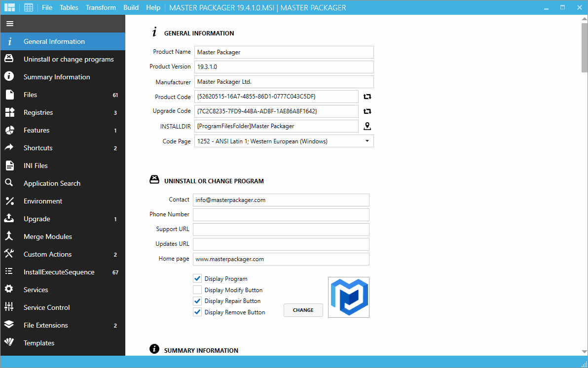The height and width of the screenshot is (368, 588).
Task: Uncheck Display Program checkbox
Action: pos(197,278)
